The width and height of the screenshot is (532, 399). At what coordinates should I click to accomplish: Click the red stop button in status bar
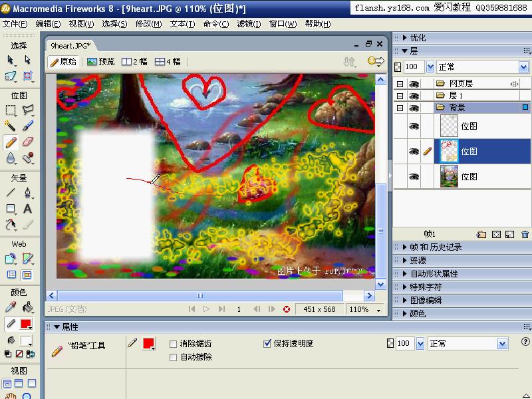(287, 309)
